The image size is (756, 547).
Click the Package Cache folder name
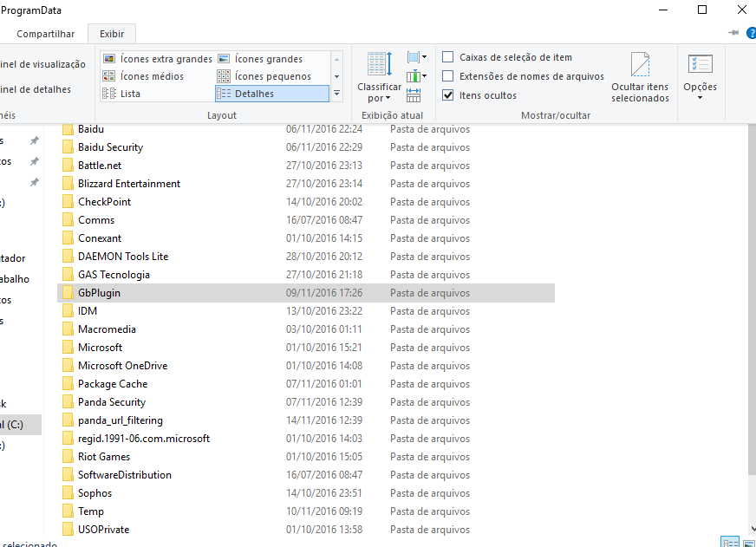tap(113, 384)
